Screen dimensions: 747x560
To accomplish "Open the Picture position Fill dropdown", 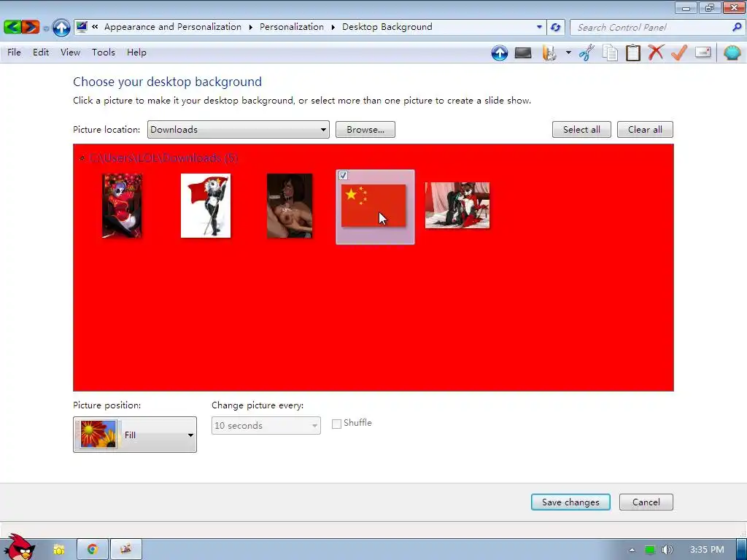I will click(135, 435).
